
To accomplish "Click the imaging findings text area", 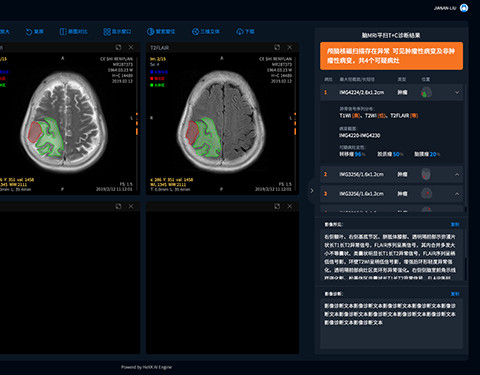I will [x=391, y=255].
